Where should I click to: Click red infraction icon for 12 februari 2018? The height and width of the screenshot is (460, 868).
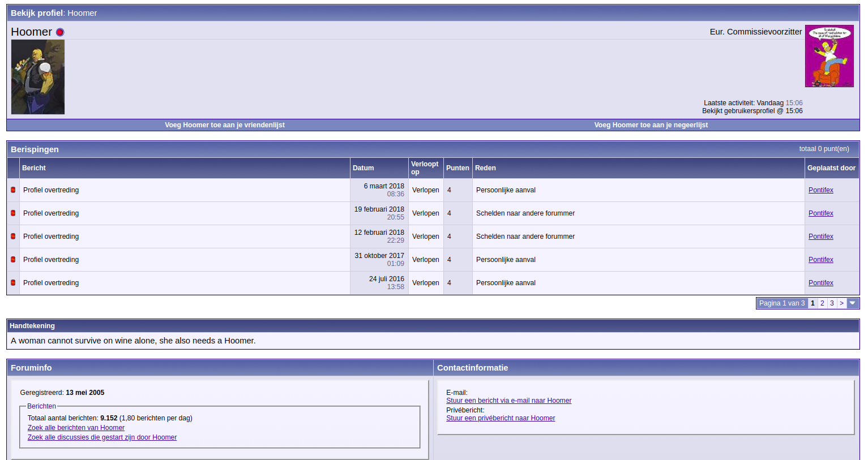tap(13, 237)
